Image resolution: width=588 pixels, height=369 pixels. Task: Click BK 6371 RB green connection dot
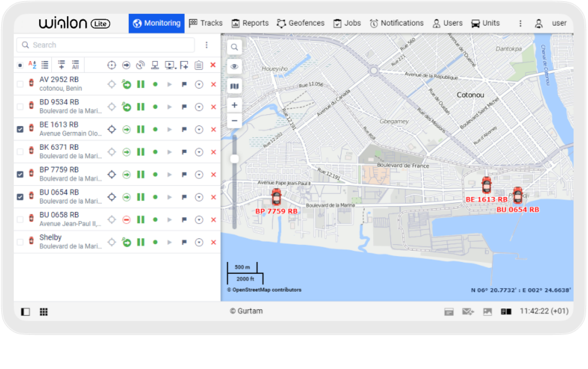tap(155, 152)
